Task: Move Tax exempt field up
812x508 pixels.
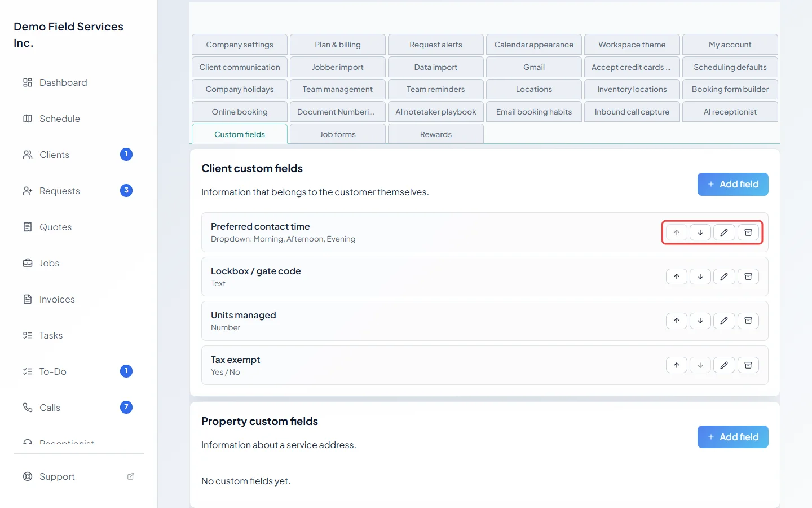Action: (x=676, y=365)
